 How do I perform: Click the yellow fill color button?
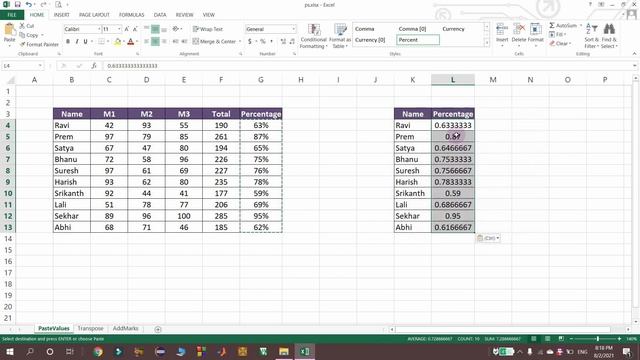(x=118, y=41)
